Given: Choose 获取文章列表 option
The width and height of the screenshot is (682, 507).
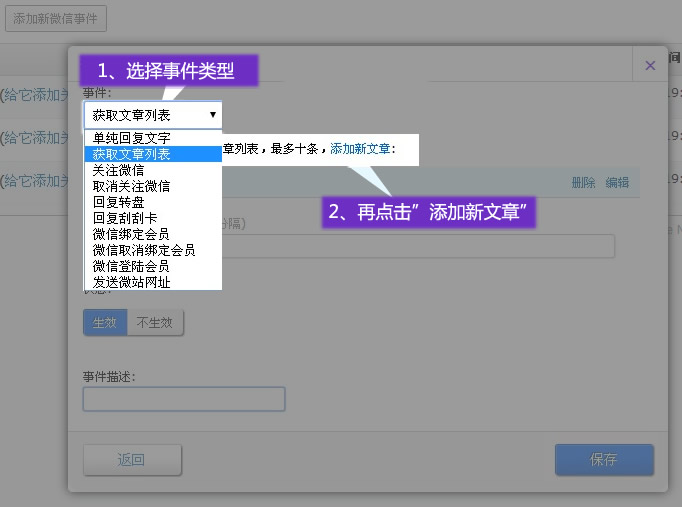Looking at the screenshot, I should [x=132, y=154].
